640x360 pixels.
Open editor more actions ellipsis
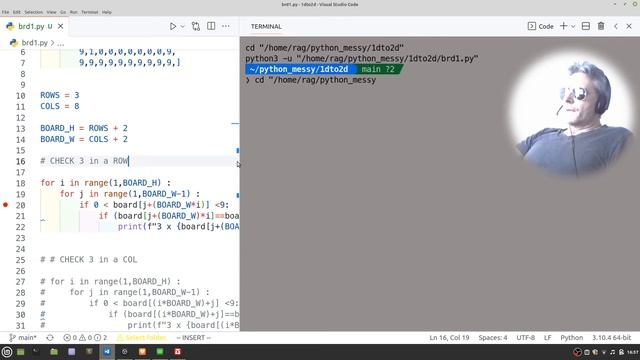point(226,26)
